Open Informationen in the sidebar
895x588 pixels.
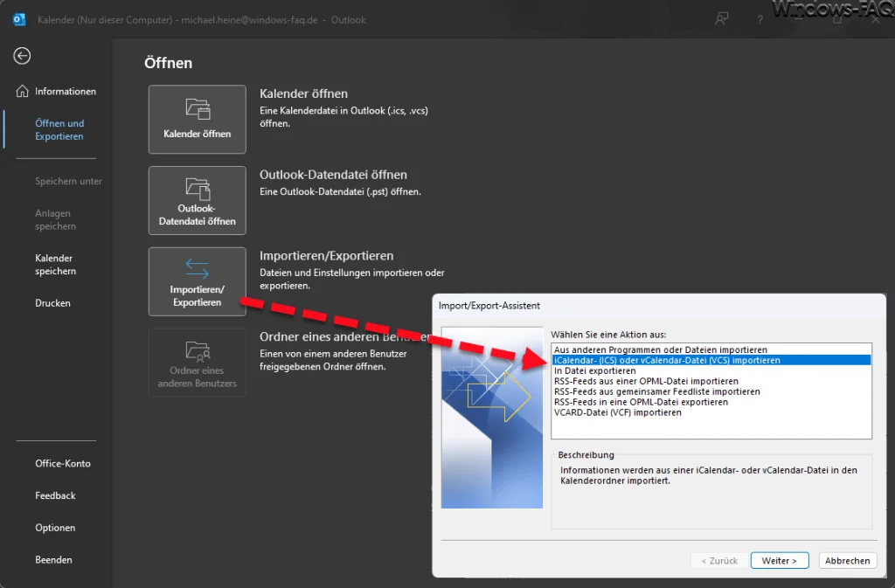point(65,91)
